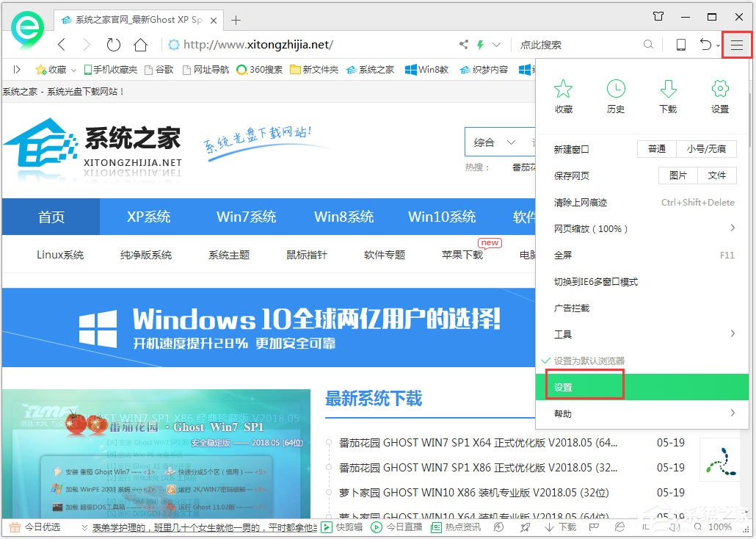Click the 小号/无痕 incognito window button
This screenshot has height=539, width=756.
(705, 148)
